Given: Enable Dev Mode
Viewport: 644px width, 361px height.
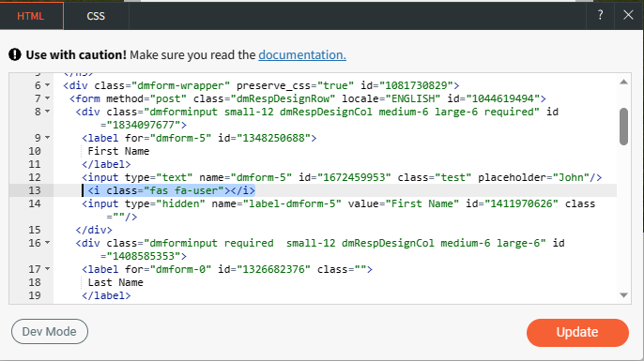Looking at the screenshot, I should pos(50,332).
